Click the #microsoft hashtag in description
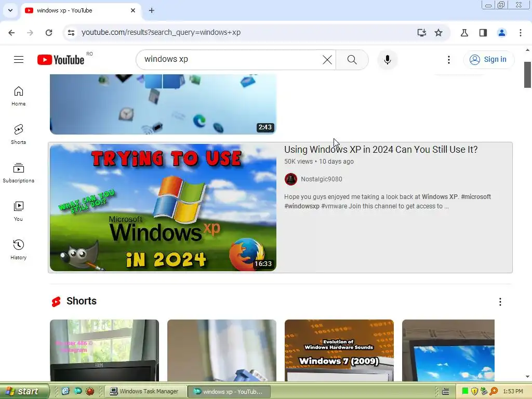 (x=476, y=197)
